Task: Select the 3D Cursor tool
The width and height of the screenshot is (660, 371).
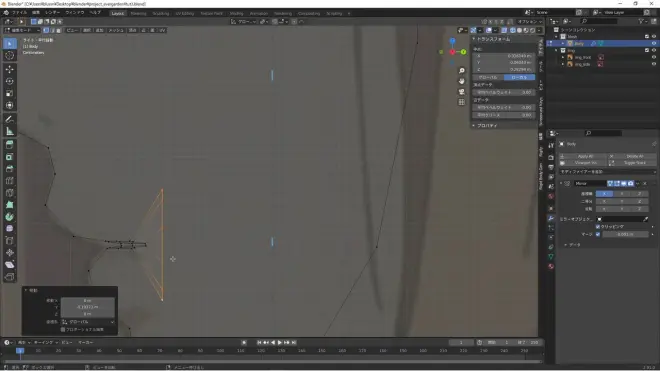Action: pyautogui.click(x=10, y=56)
